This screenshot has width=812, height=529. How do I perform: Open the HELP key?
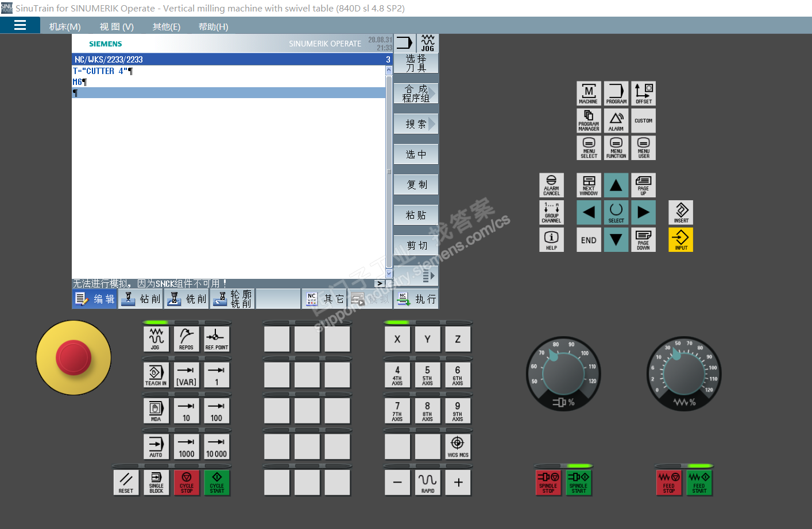pos(551,240)
